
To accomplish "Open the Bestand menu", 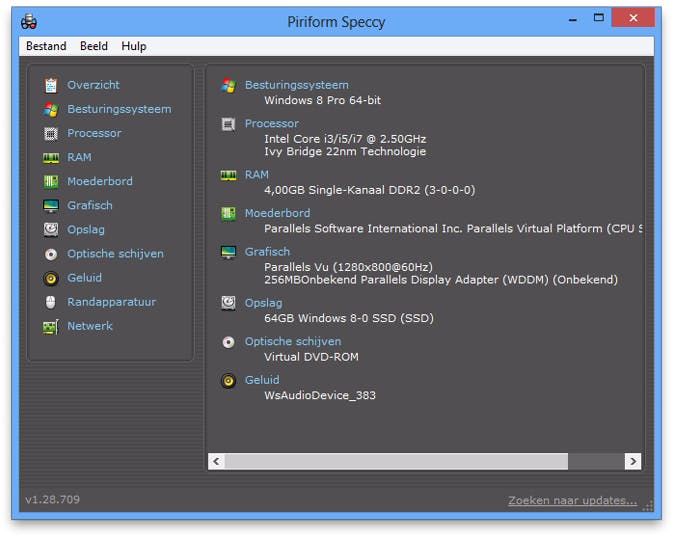I will coord(46,46).
